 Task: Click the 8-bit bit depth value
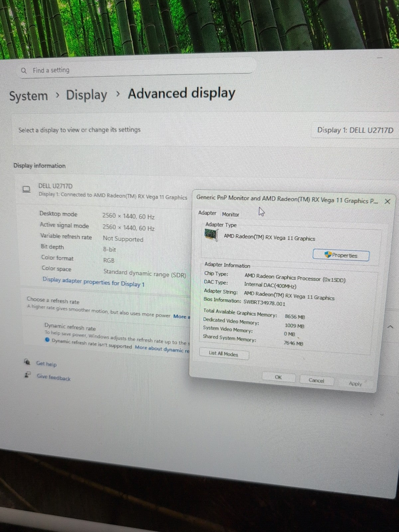click(109, 249)
